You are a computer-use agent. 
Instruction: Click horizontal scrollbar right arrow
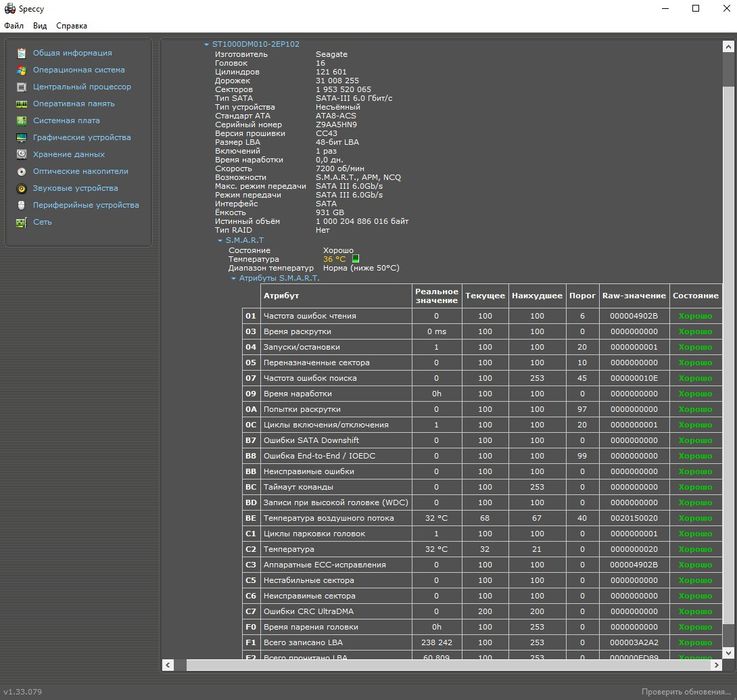click(716, 665)
